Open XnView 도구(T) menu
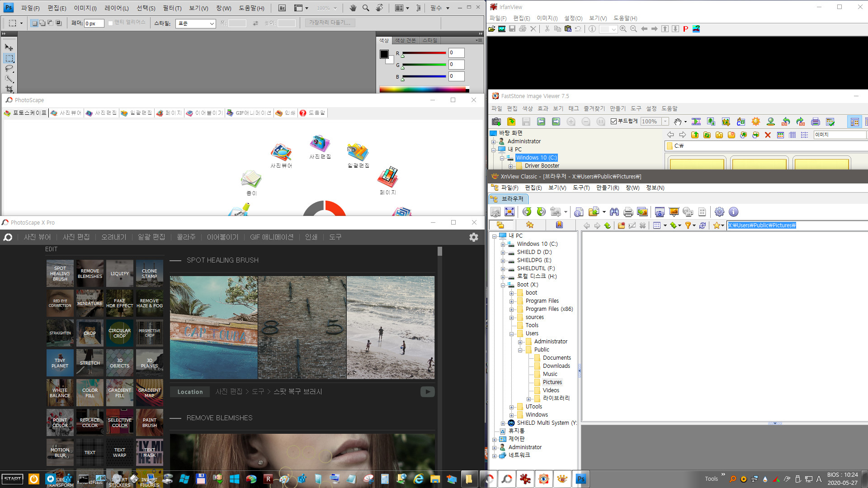Viewport: 868px width, 488px height. click(x=581, y=188)
